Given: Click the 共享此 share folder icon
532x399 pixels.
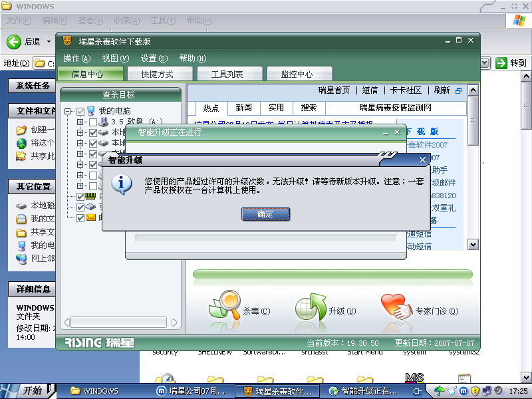Looking at the screenshot, I should coord(21,156).
